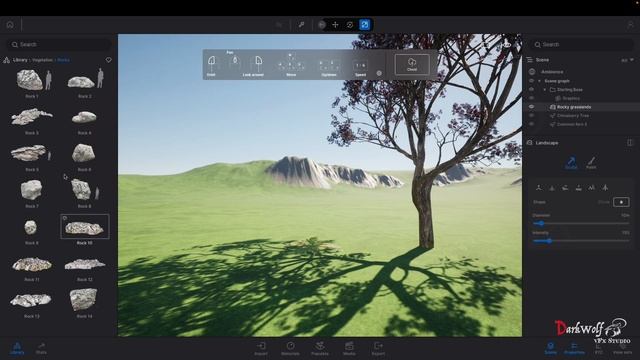Click the Cloud button
This screenshot has height=360, width=640.
412,64
